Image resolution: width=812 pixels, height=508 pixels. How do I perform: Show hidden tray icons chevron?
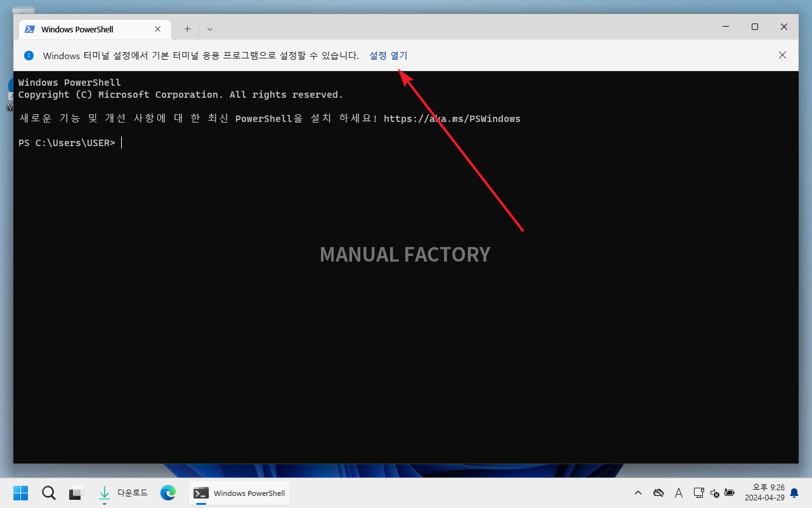point(638,493)
